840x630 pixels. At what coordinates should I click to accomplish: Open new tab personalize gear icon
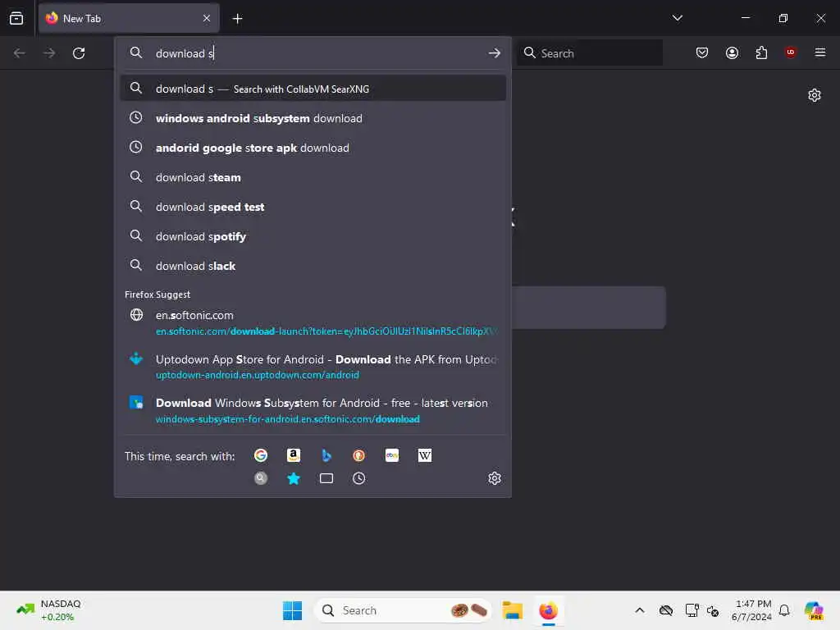click(815, 95)
